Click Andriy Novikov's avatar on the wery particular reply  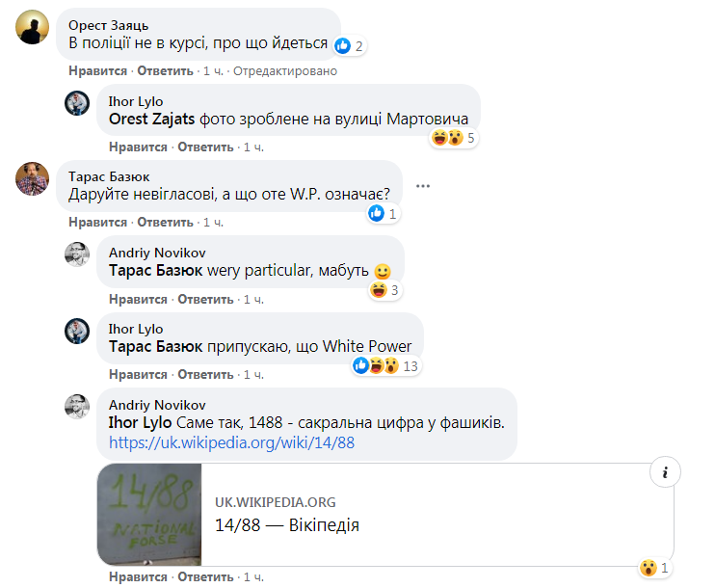click(x=77, y=254)
